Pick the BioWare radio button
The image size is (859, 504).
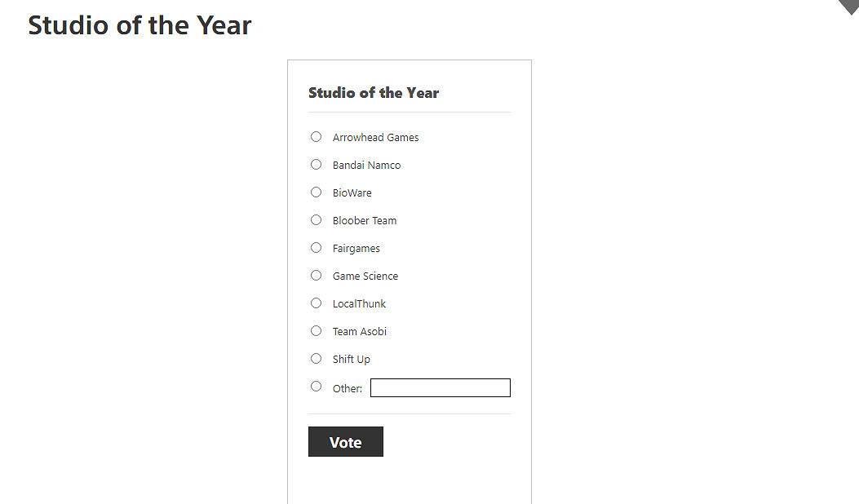point(316,192)
